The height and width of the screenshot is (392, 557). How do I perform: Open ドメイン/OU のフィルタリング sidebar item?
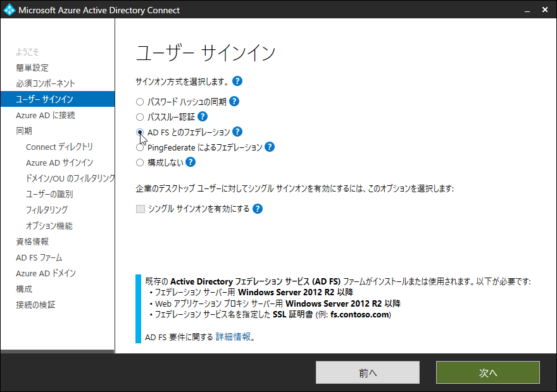[x=70, y=178]
